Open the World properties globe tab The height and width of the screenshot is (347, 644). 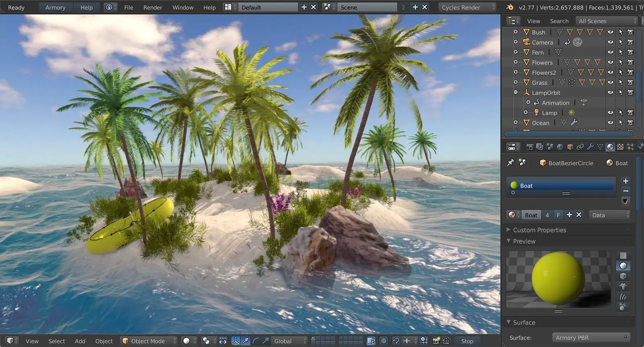[560, 147]
